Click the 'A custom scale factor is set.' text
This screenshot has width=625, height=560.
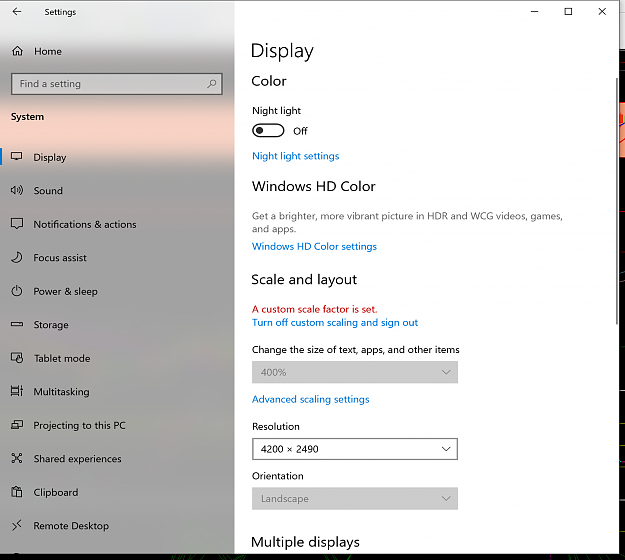(314, 309)
